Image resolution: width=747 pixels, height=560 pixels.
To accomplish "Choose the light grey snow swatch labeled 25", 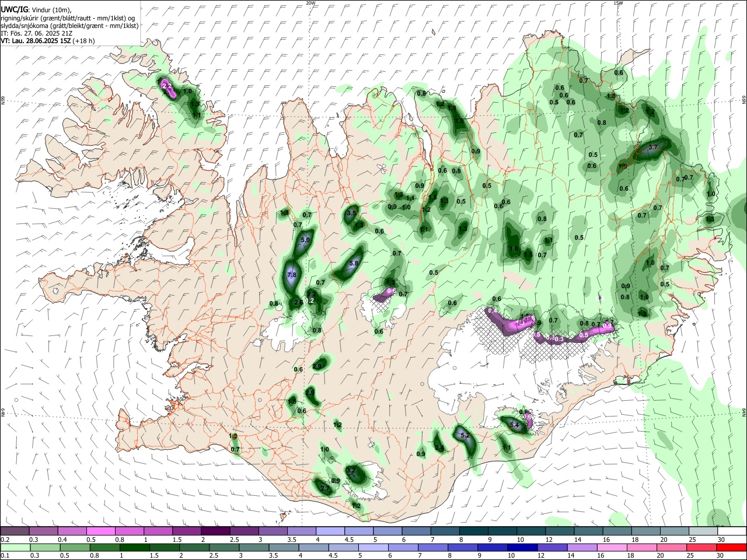I will (x=704, y=531).
